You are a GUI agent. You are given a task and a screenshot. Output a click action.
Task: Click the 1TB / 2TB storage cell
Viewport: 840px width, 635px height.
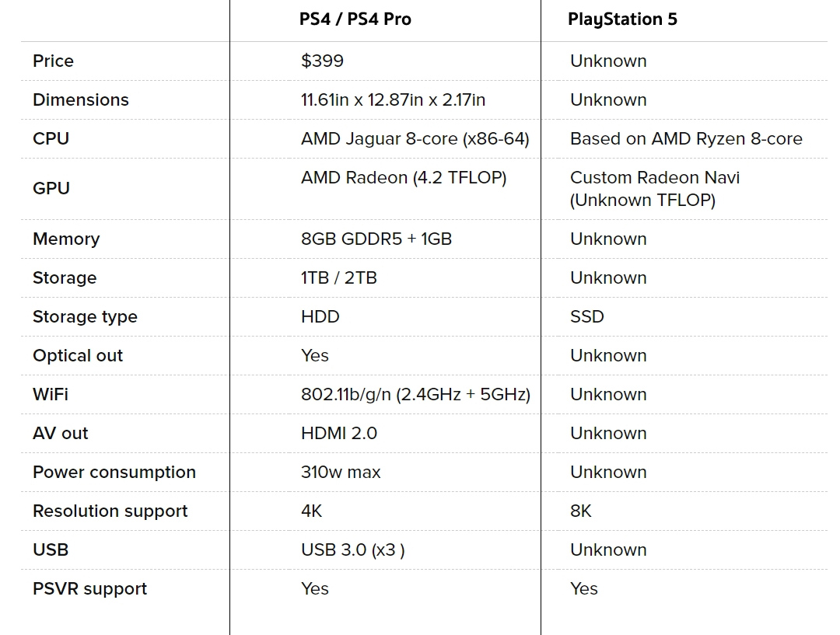click(x=339, y=277)
